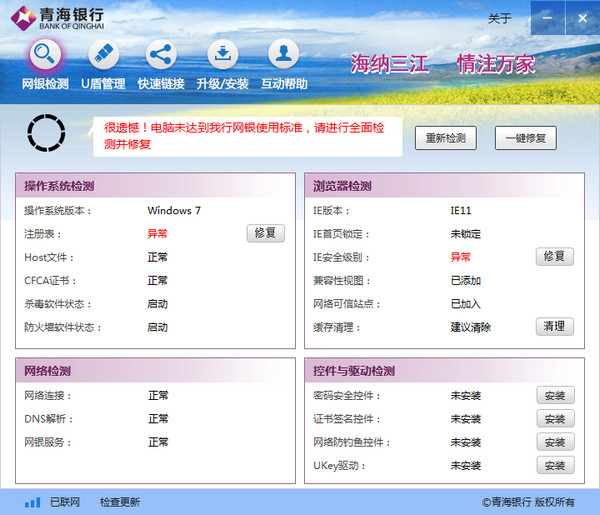The height and width of the screenshot is (515, 600).
Task: Click the 海纳三江 情注万家 slogan
Action: (443, 64)
